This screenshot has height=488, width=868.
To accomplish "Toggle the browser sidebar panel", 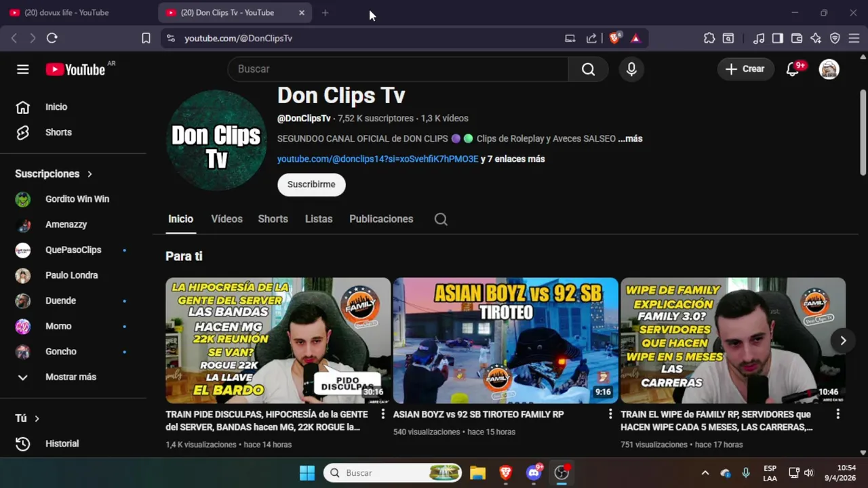I will 778,39.
